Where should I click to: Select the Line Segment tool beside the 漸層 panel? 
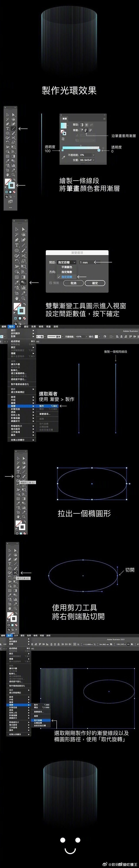(x=13, y=128)
